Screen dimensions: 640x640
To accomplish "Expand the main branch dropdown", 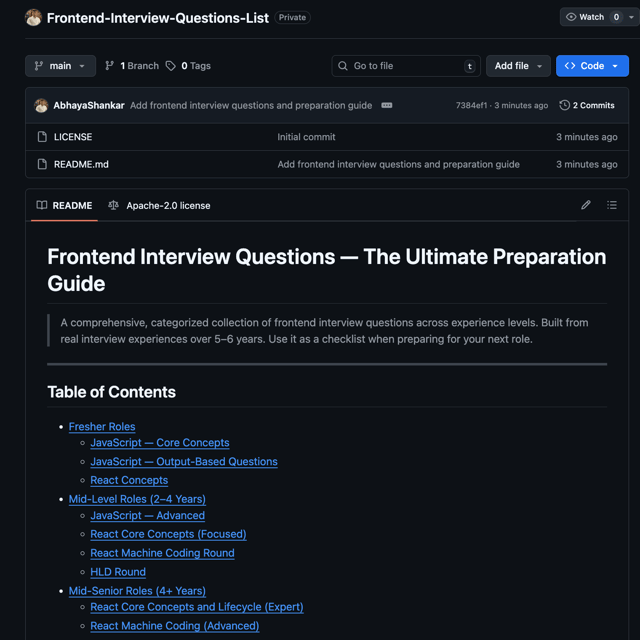I will [60, 66].
